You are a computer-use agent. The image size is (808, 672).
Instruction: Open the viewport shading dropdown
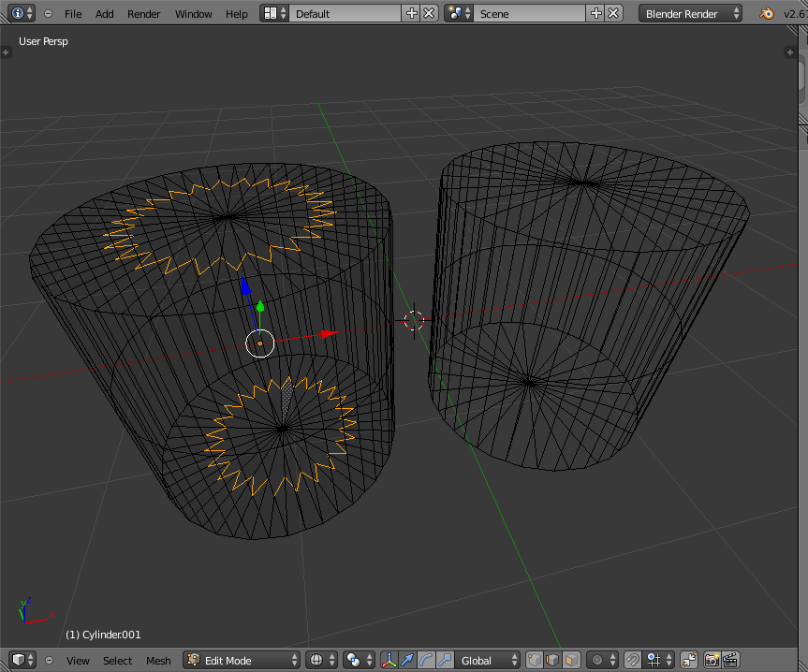tap(321, 660)
